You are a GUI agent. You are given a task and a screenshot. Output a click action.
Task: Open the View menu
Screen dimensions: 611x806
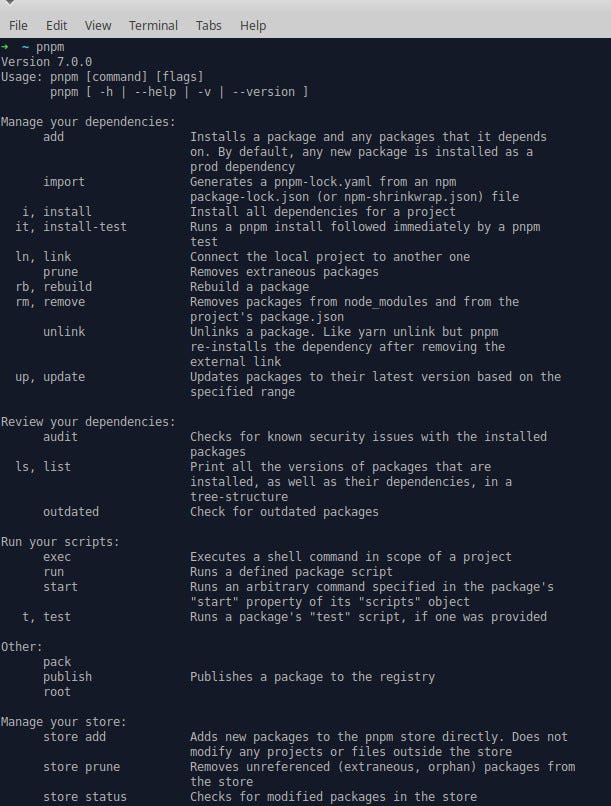[97, 25]
